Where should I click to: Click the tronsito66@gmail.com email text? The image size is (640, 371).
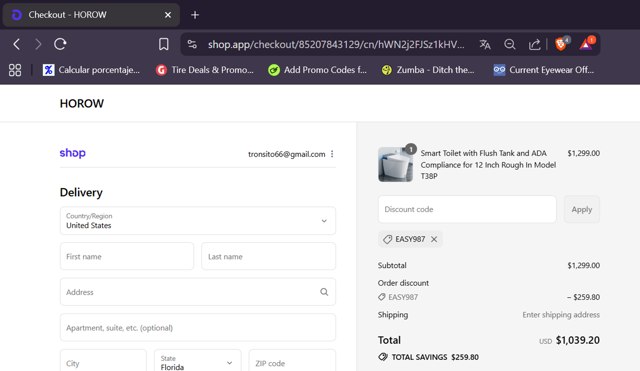click(287, 154)
